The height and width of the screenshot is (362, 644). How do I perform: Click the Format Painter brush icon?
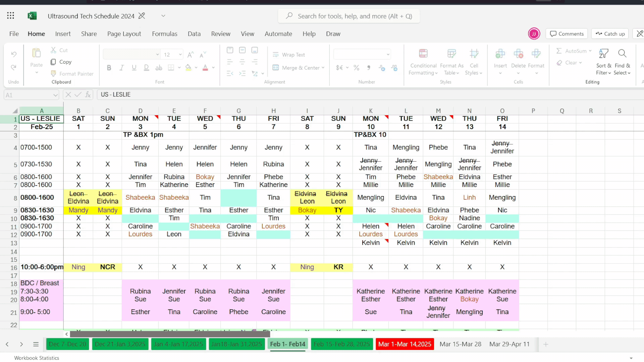point(53,73)
